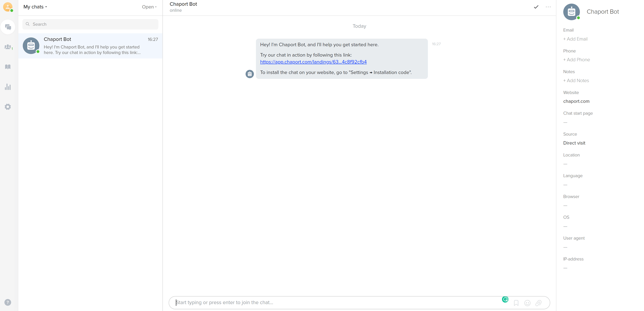Open the user profile avatar
Screen dimensions: 644x311
8,7
